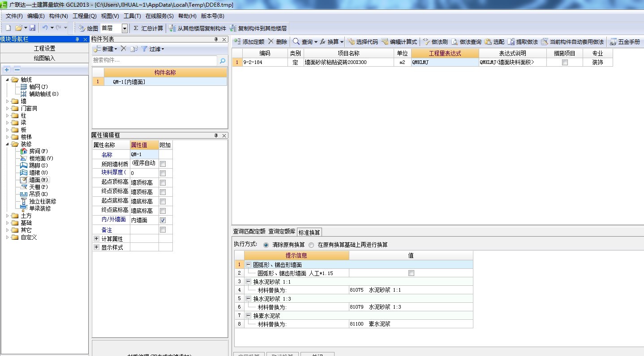Click 当前构件自动套用做法
This screenshot has height=356, width=644.
click(572, 42)
